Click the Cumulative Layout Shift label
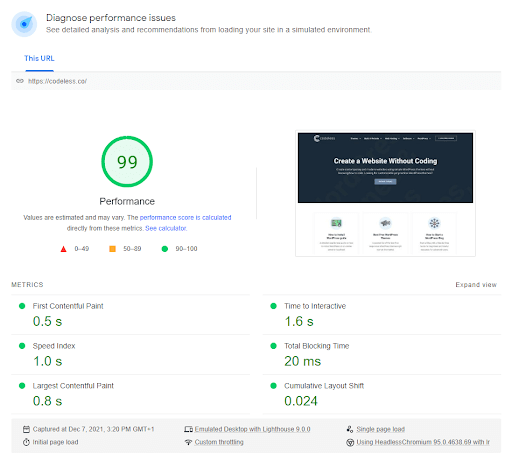The width and height of the screenshot is (512, 453). tap(324, 386)
